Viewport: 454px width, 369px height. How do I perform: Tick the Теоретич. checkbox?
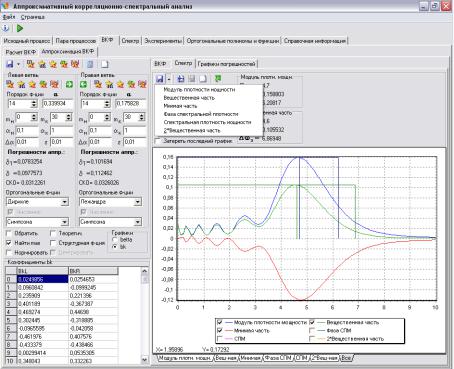point(53,233)
